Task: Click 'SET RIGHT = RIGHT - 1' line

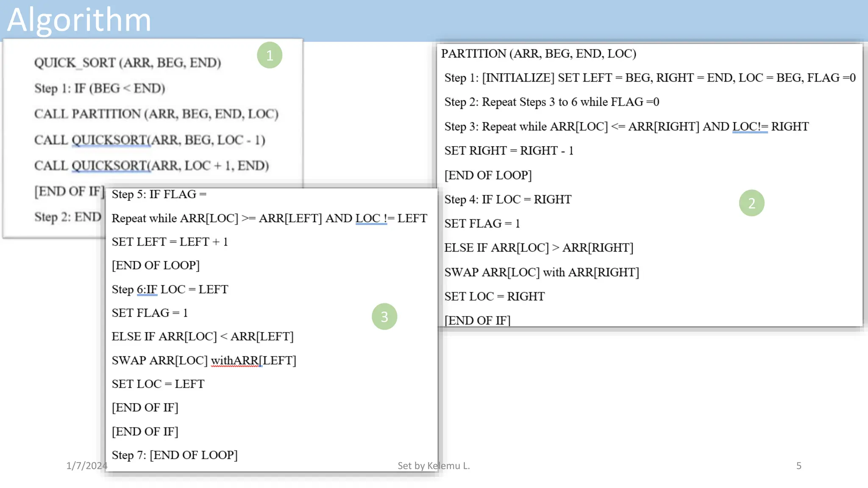Action: [x=509, y=150]
